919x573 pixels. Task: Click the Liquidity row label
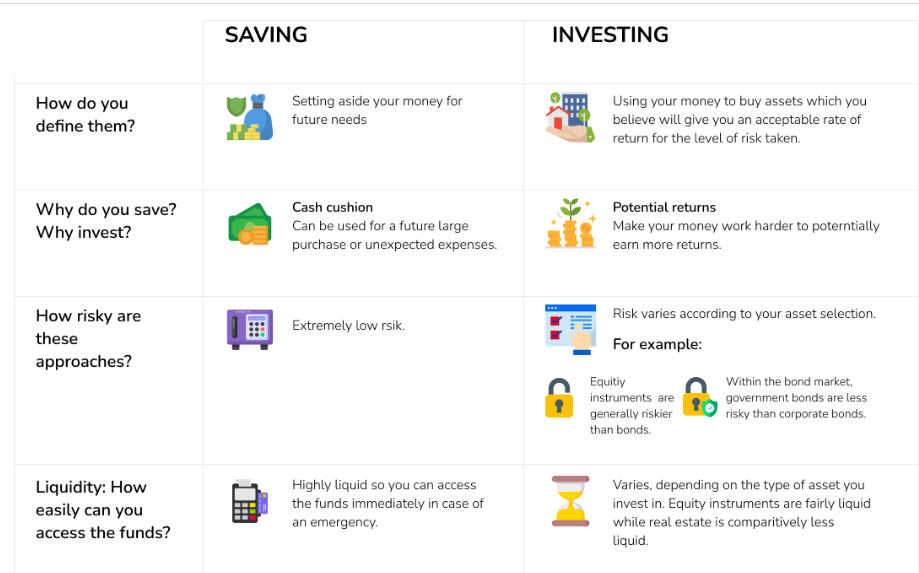(x=103, y=510)
